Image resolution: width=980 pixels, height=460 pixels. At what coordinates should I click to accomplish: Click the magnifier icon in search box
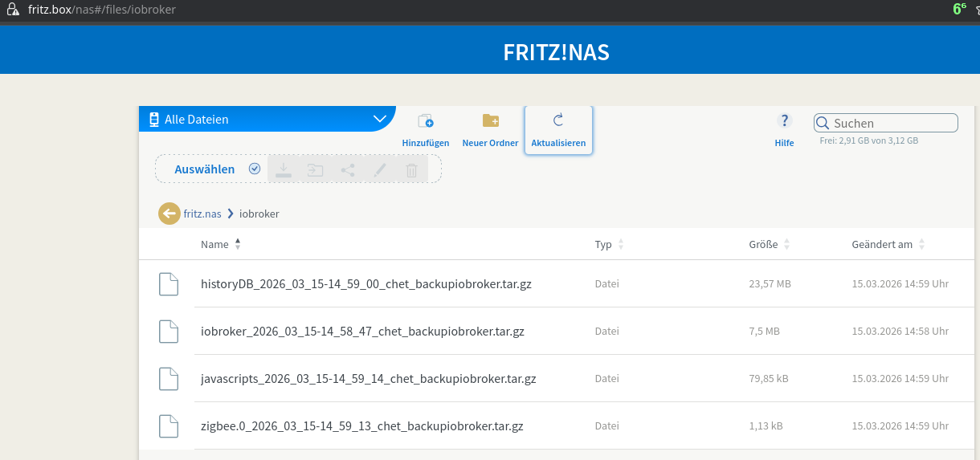pyautogui.click(x=823, y=123)
